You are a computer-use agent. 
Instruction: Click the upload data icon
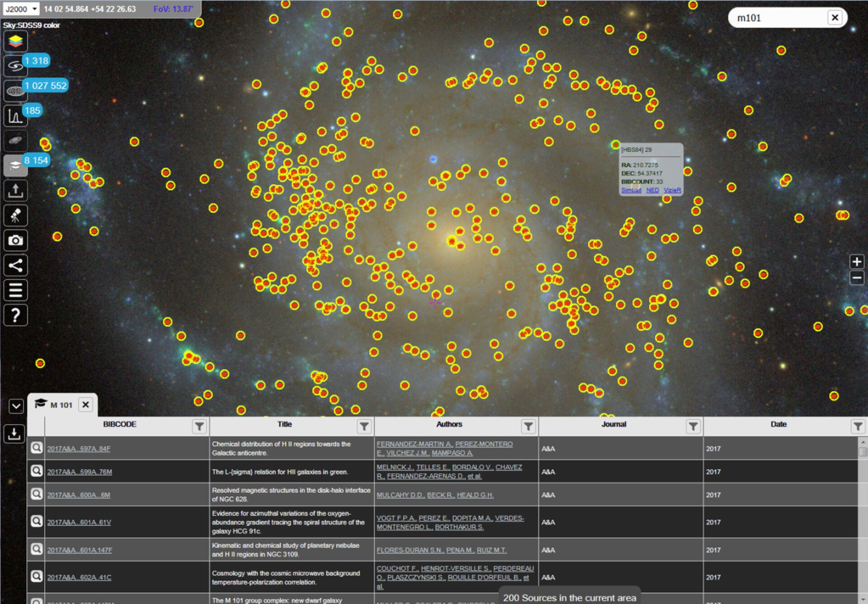tap(15, 191)
